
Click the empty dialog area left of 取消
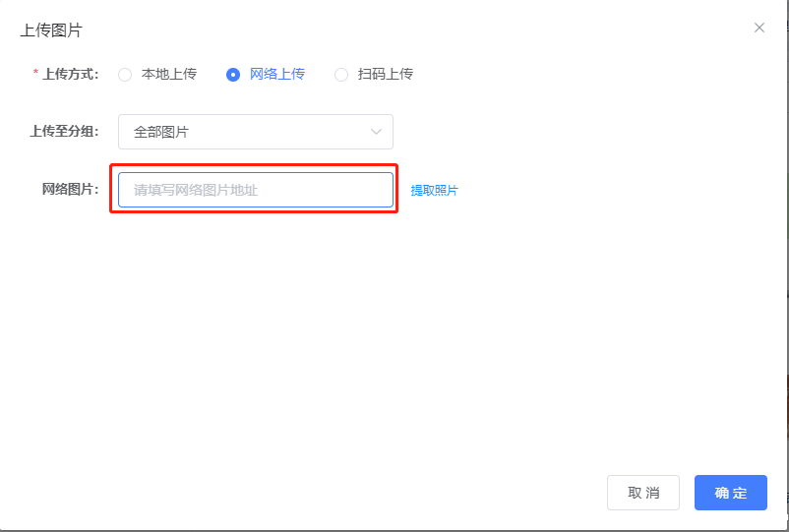(344, 492)
